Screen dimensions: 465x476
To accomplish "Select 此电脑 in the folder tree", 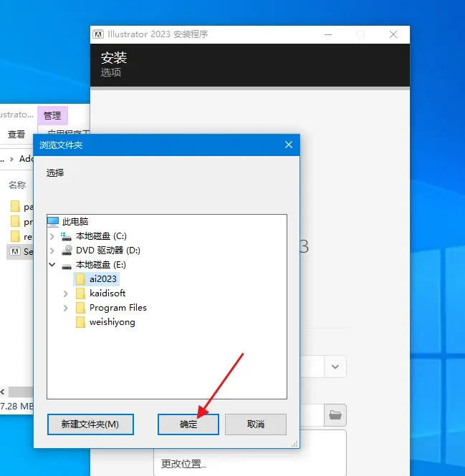I will 75,222.
